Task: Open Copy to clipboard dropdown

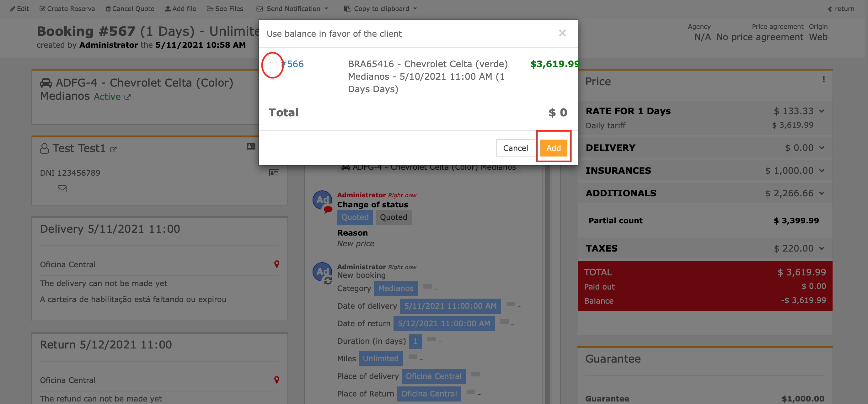Action: pos(380,8)
